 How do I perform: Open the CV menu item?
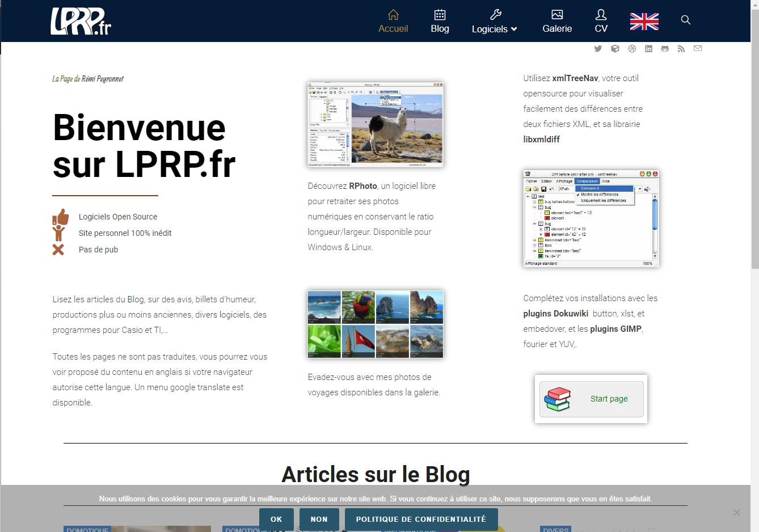pos(601,28)
